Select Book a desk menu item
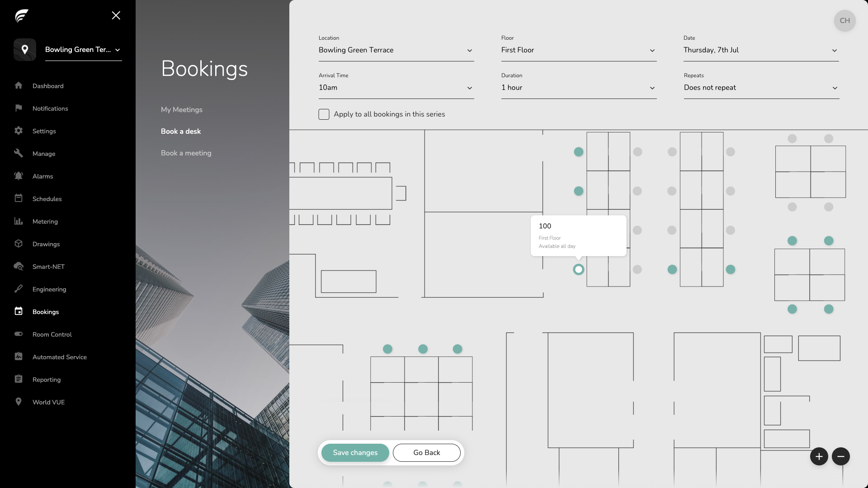The image size is (868, 488). (x=181, y=131)
